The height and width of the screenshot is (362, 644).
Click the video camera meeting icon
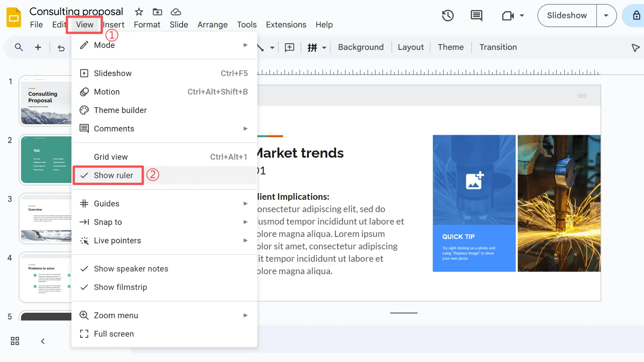(x=508, y=15)
